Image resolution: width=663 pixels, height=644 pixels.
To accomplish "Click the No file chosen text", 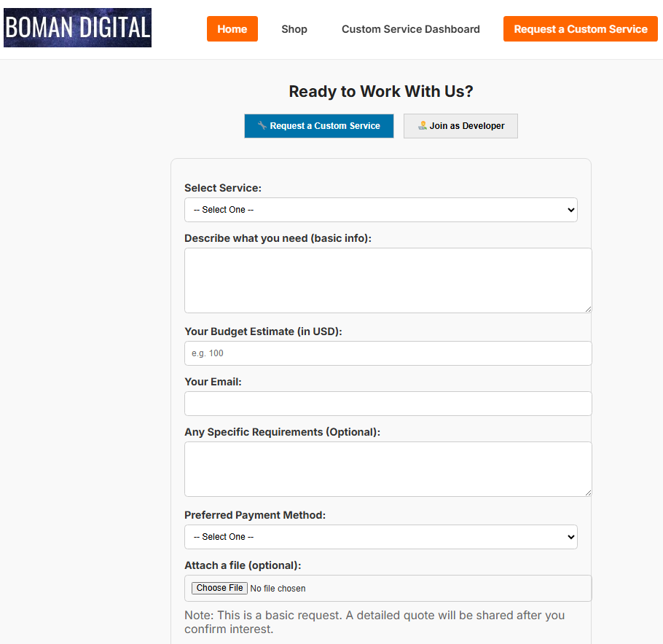I will tap(278, 589).
